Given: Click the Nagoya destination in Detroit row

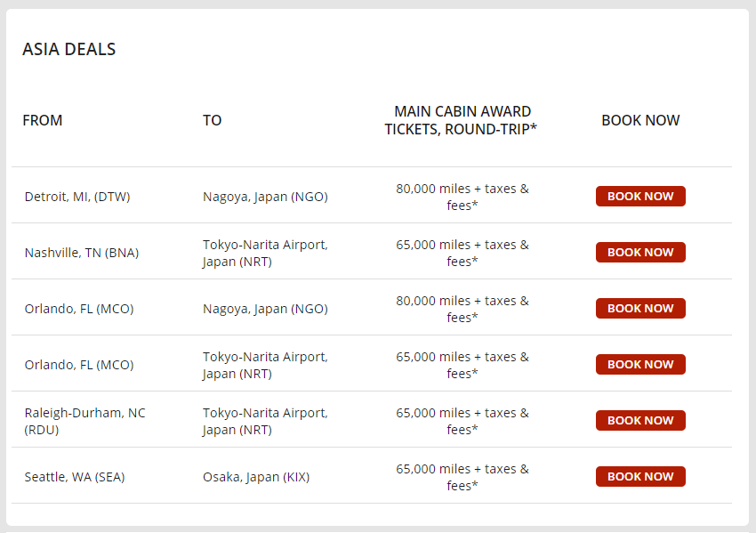Looking at the screenshot, I should tap(265, 197).
